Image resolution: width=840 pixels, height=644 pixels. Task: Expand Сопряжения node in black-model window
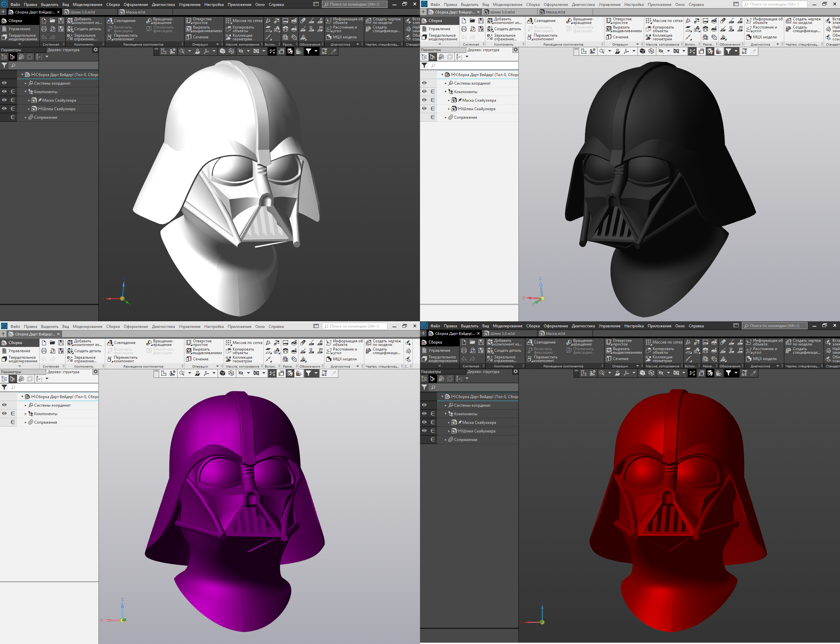point(446,117)
